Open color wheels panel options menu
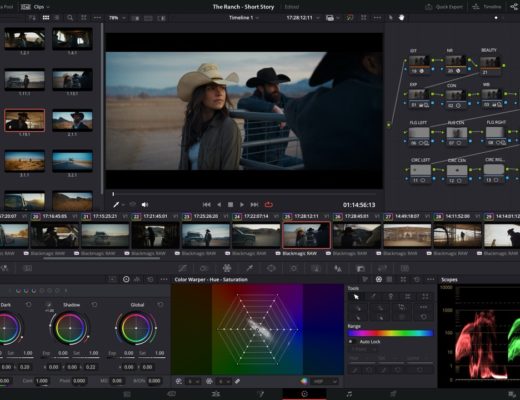Screen dimensions: 520x400 [x=164, y=279]
